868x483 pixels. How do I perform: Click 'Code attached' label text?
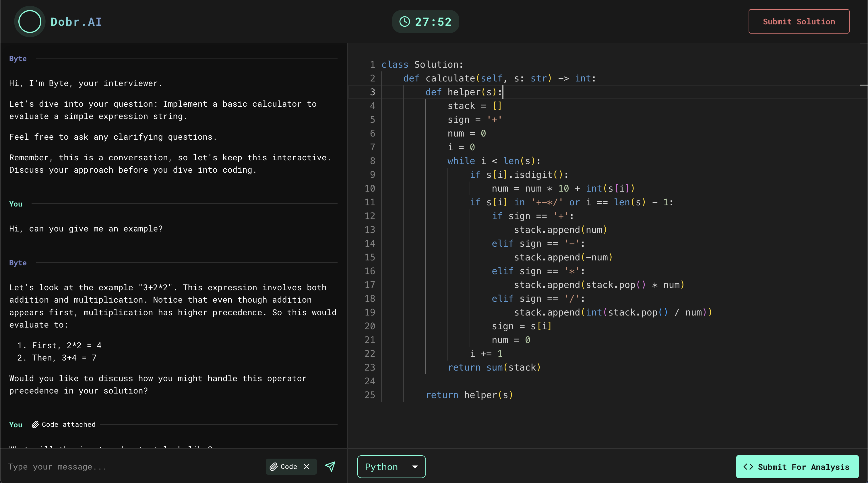coord(69,424)
